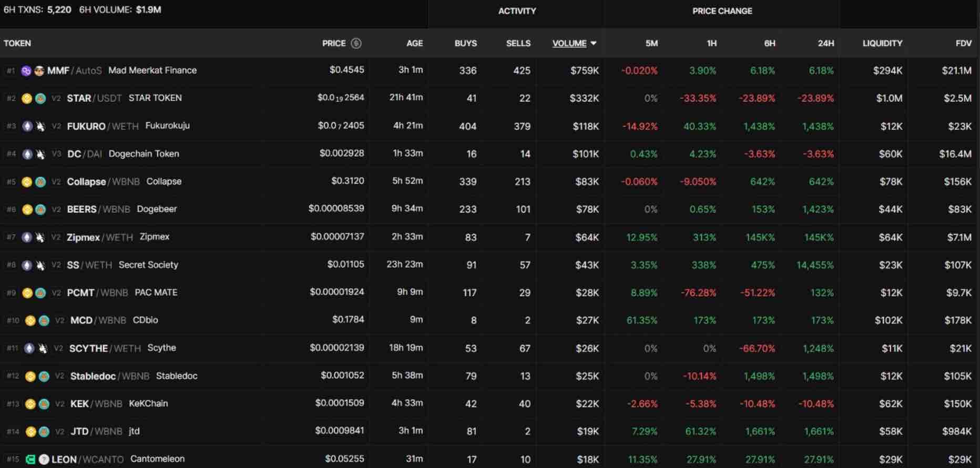
Task: Sort the table by VOLUME header
Action: pos(569,43)
